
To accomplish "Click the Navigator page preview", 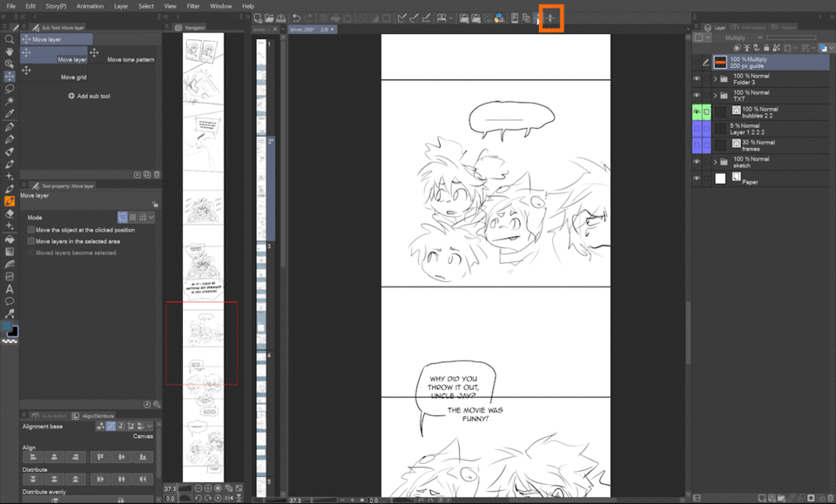I will click(203, 258).
